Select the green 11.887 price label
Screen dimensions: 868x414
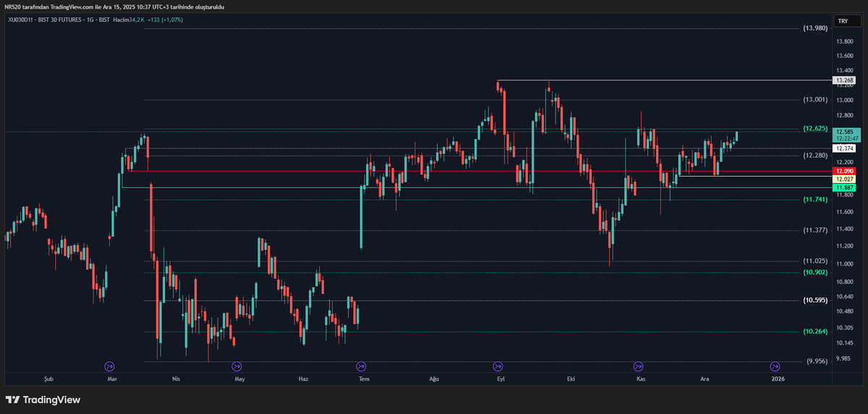coord(844,187)
